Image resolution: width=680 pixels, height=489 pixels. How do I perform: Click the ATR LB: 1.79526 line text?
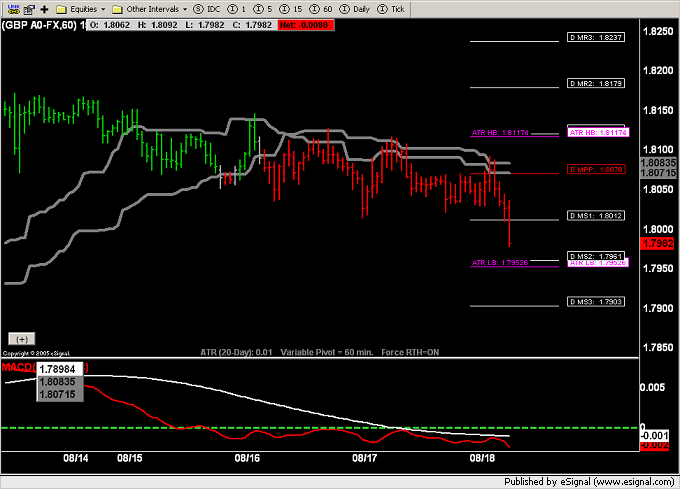[x=500, y=262]
